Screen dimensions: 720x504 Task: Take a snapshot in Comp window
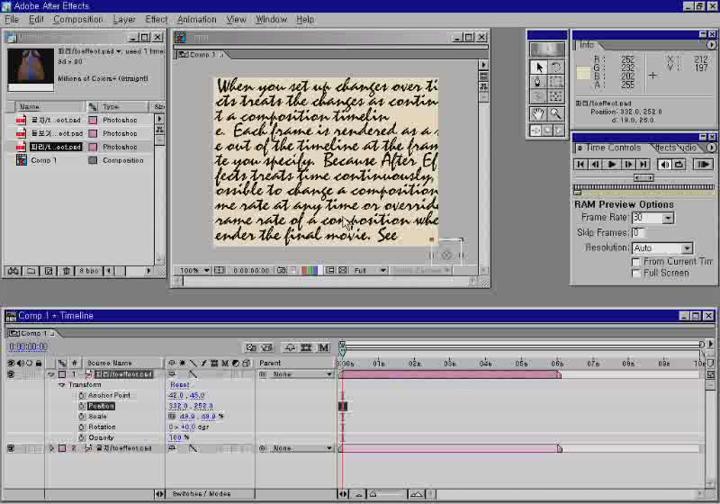tap(281, 270)
